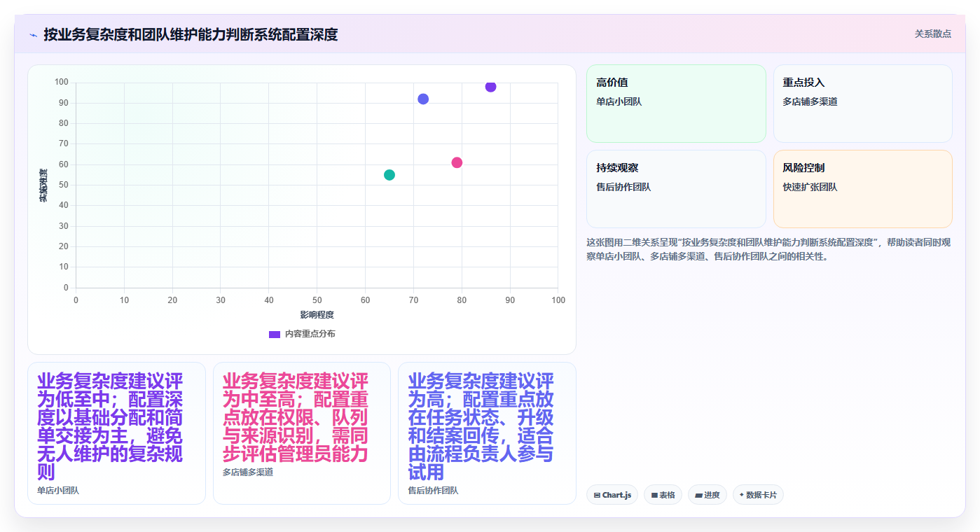Click the icon inside the Chart.js tag
This screenshot has width=980, height=532.
coord(597,495)
